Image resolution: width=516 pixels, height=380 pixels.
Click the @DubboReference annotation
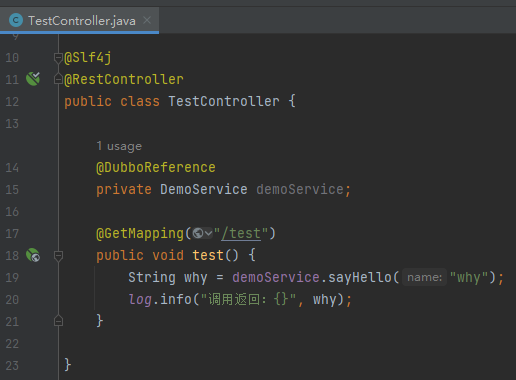click(156, 167)
